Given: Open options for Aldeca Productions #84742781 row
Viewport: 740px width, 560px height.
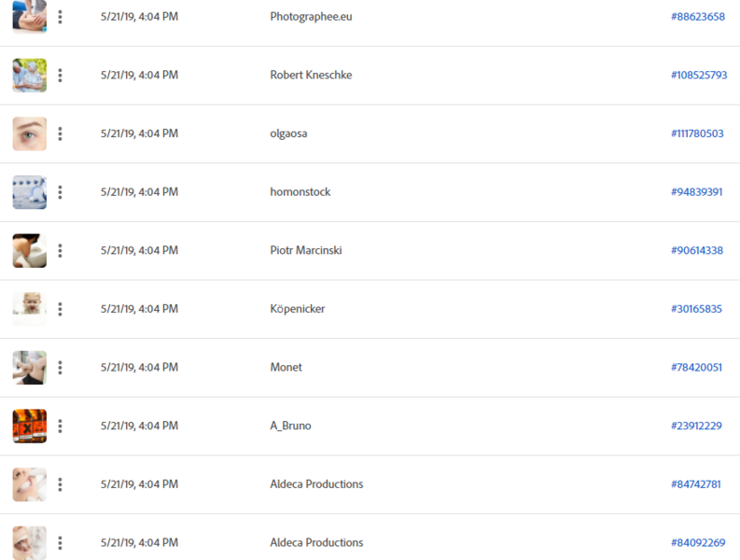Looking at the screenshot, I should [x=60, y=484].
